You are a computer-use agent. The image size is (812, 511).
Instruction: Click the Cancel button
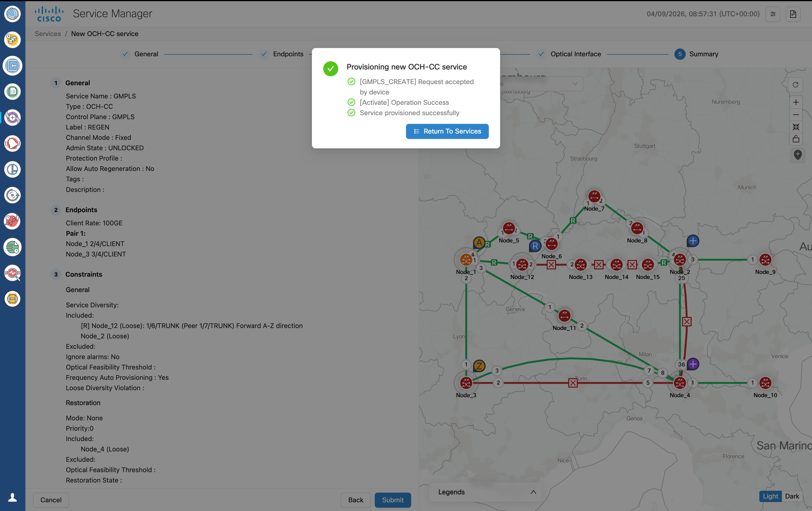coord(51,500)
